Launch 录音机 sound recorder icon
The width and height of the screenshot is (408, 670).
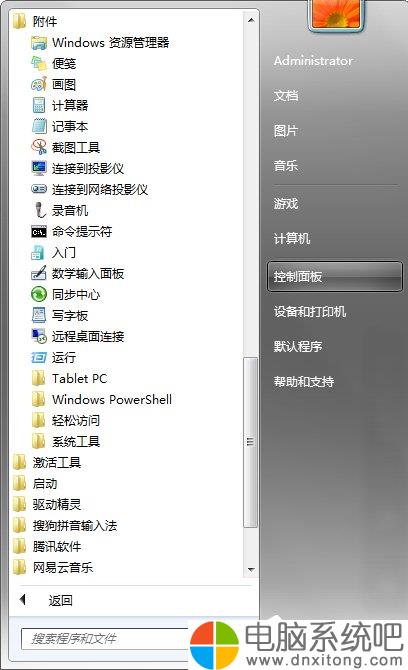click(x=39, y=210)
